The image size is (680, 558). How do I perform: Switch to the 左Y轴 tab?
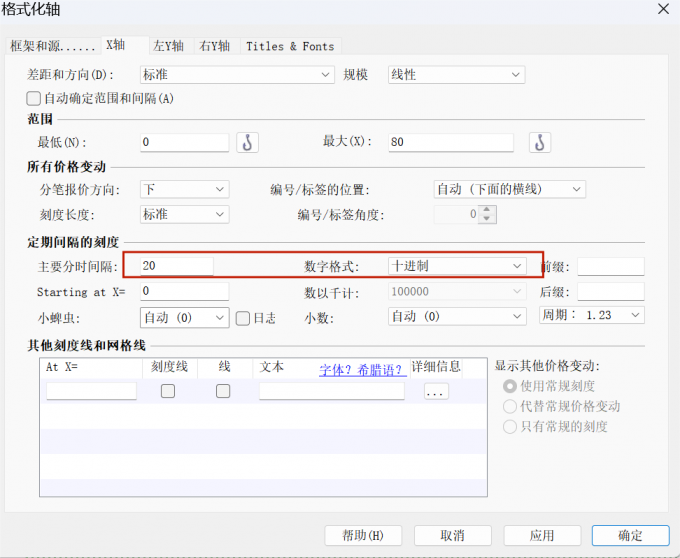pyautogui.click(x=168, y=46)
